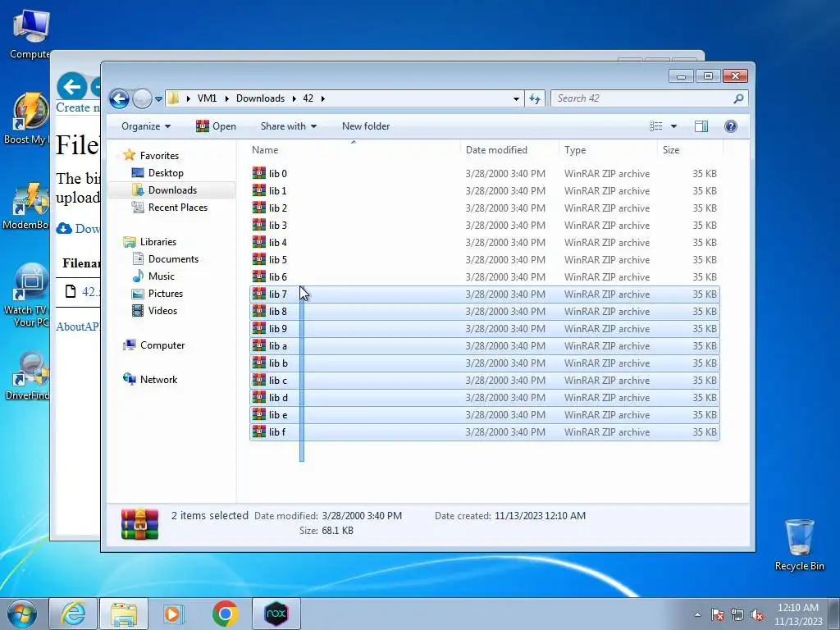The image size is (840, 630).
Task: Open Nox app from taskbar
Action: pos(276,614)
